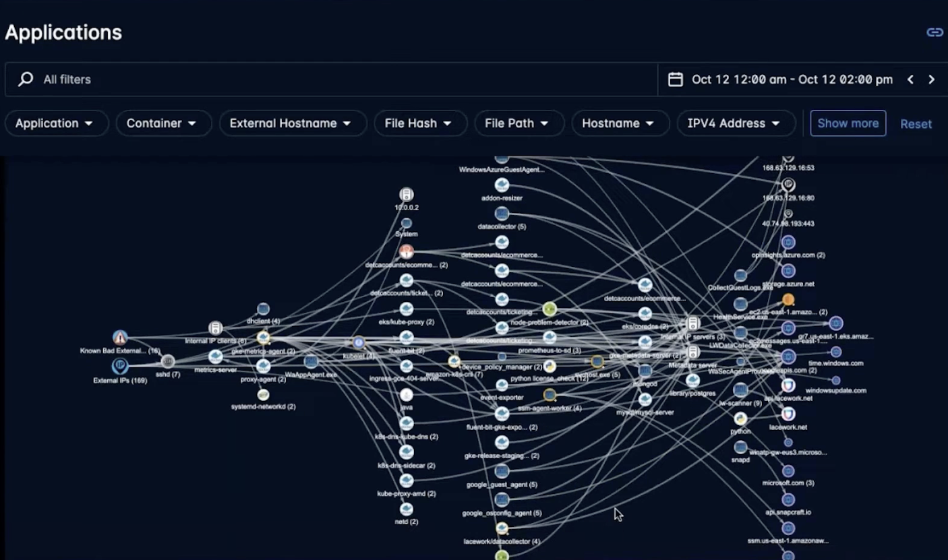Screen dimensions: 948x560
Task: Select the System process node
Action: pyautogui.click(x=407, y=223)
